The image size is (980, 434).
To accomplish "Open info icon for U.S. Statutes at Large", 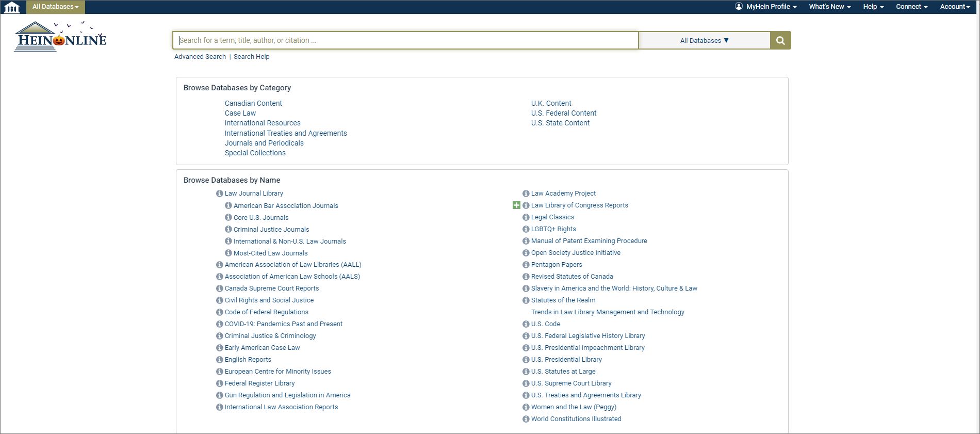I will [526, 372].
